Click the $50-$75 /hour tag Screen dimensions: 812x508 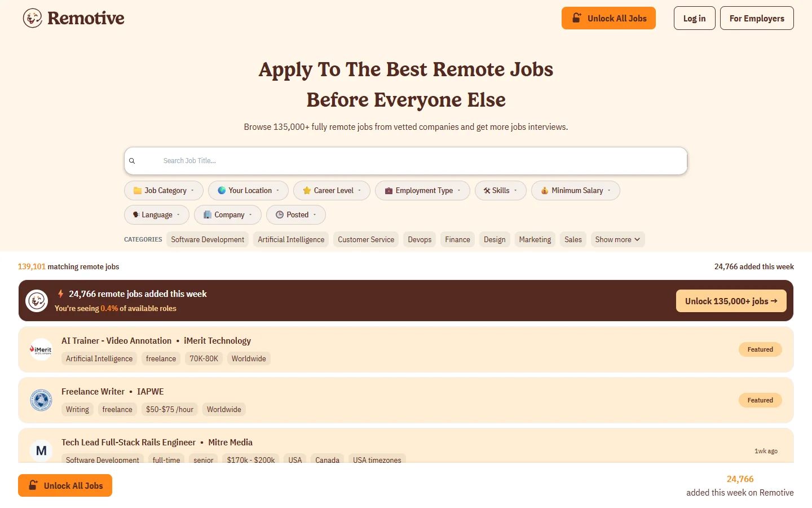169,409
